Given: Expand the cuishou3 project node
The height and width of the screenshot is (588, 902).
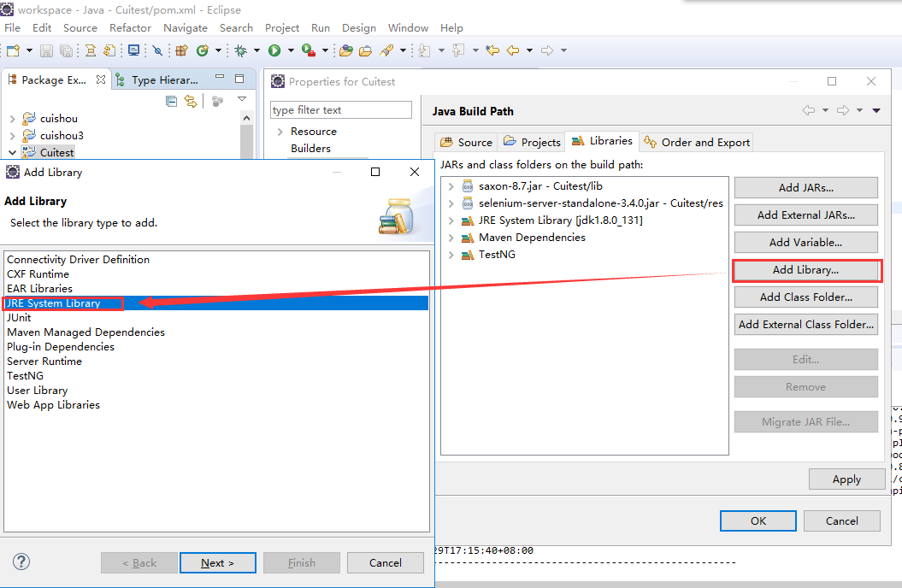Looking at the screenshot, I should (x=12, y=136).
